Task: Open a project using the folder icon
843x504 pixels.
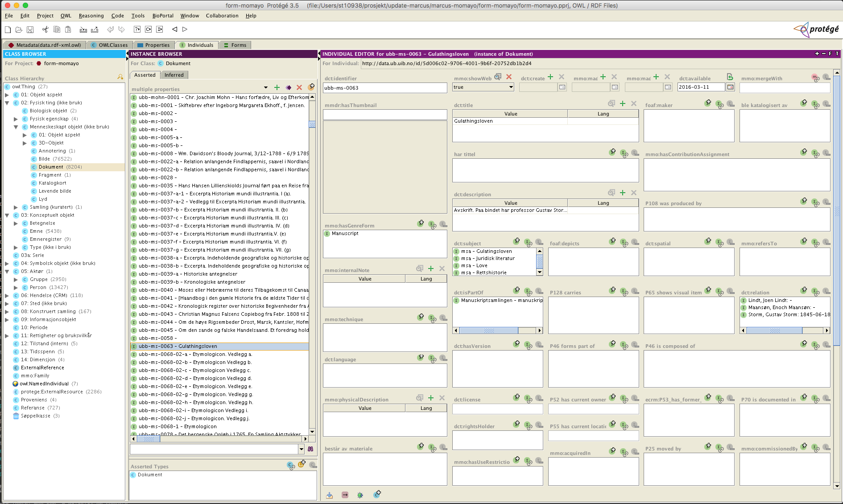Action: pyautogui.click(x=19, y=29)
